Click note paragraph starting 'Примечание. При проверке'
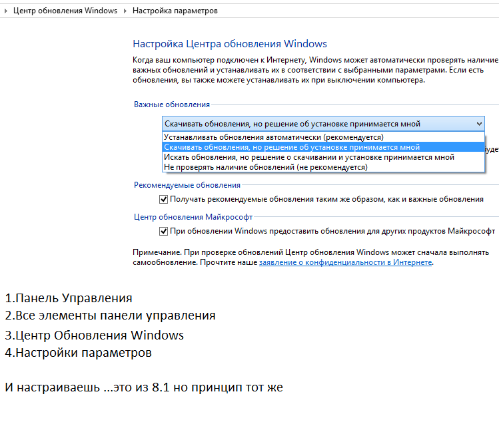 click(310, 257)
